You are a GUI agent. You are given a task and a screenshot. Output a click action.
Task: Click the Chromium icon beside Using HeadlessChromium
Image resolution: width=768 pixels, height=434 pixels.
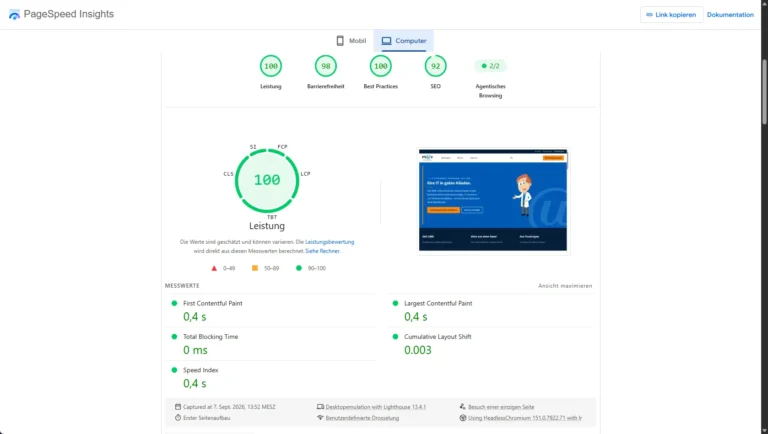coord(463,418)
